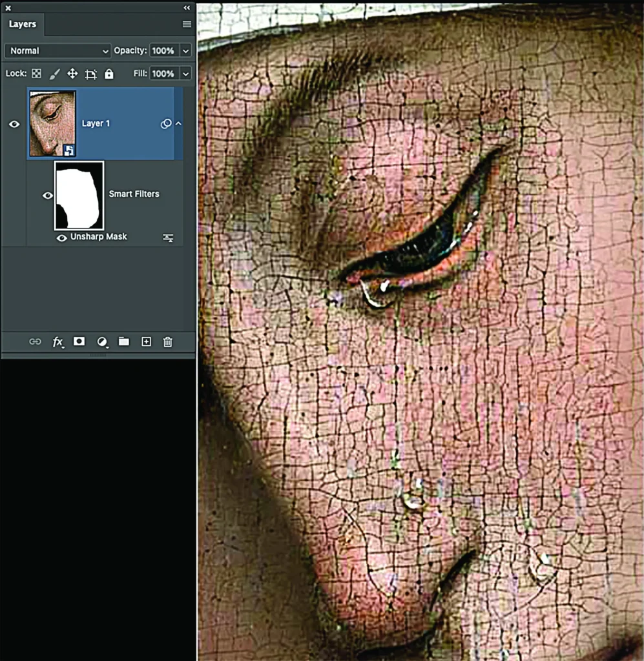Collapse the panel with double-arrow icon
644x661 pixels.
(187, 8)
